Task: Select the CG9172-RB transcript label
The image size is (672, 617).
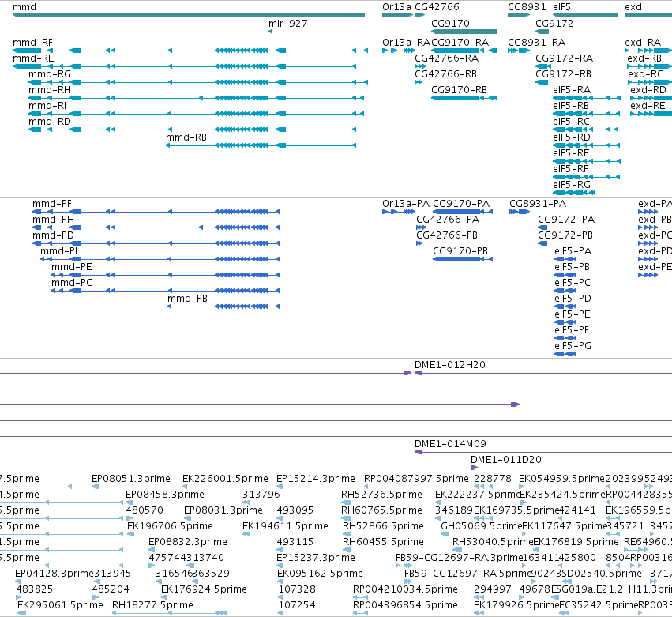Action: click(563, 74)
